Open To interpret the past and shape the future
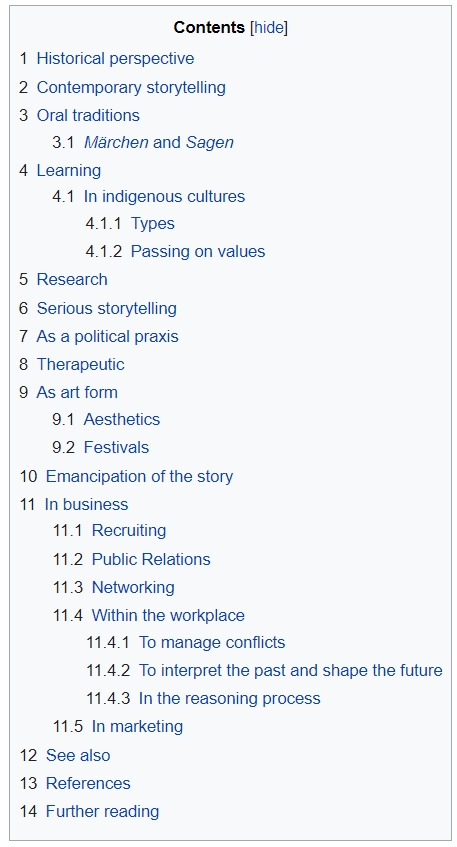The width and height of the screenshot is (457, 847). click(x=291, y=670)
